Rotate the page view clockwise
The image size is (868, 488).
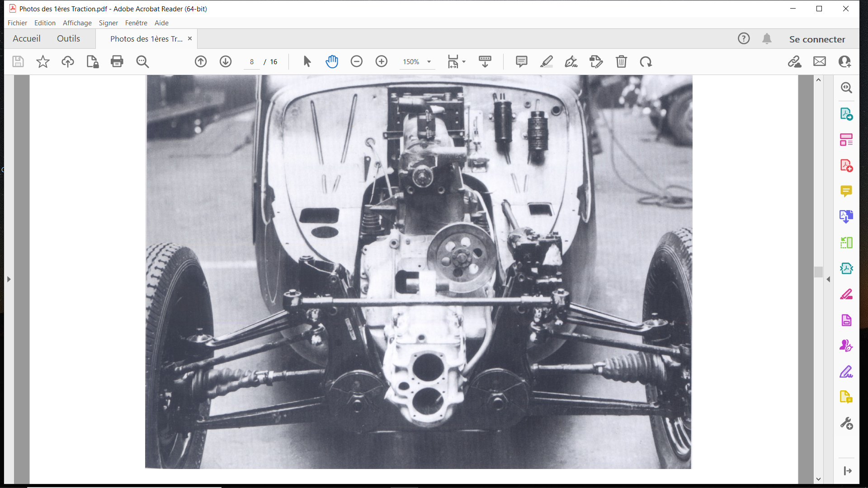646,61
